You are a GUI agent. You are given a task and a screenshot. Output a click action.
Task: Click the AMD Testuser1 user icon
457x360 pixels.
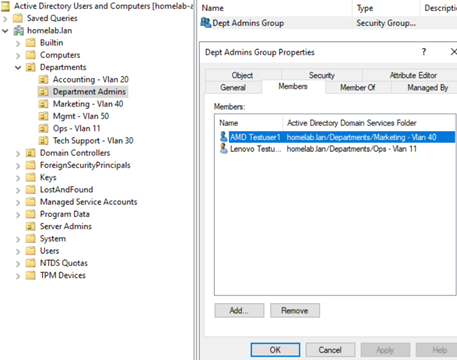(224, 137)
